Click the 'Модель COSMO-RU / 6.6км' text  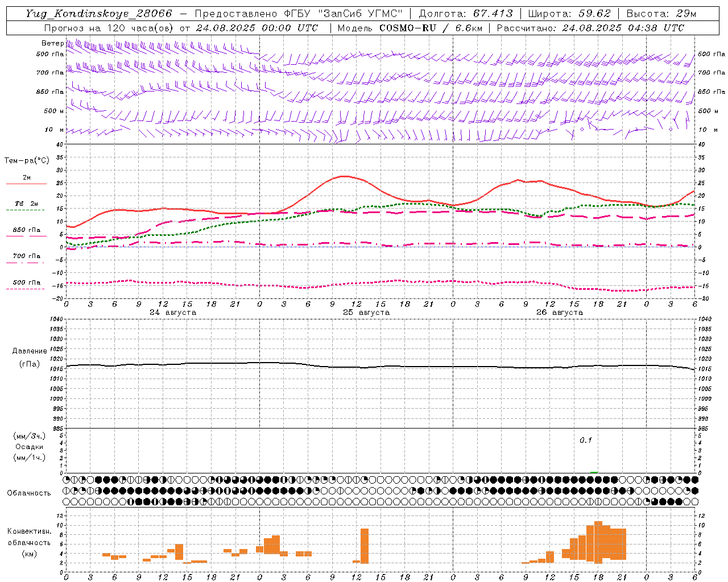[410, 28]
